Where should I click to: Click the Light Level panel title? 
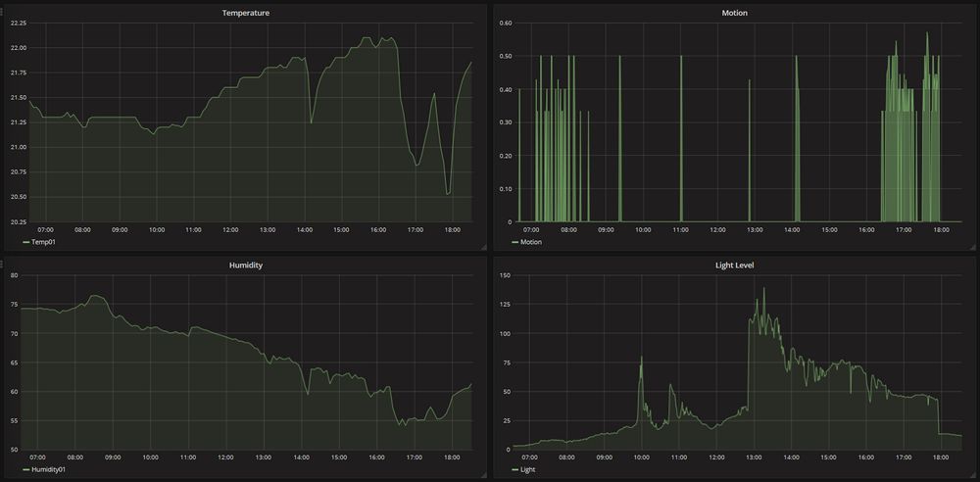(x=733, y=265)
